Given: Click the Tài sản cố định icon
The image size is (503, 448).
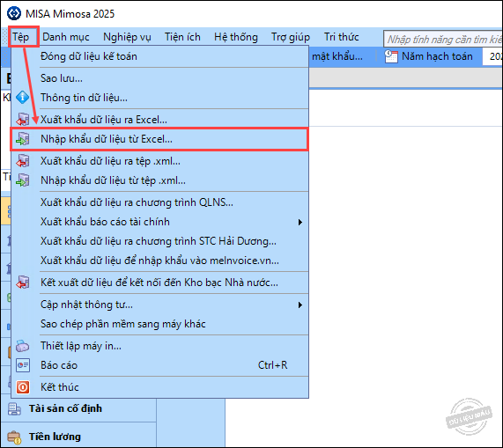Looking at the screenshot, I should click(14, 409).
